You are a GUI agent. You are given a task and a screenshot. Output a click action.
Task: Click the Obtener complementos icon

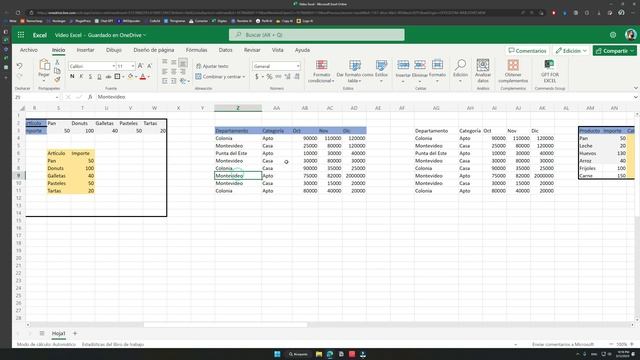pos(513,65)
